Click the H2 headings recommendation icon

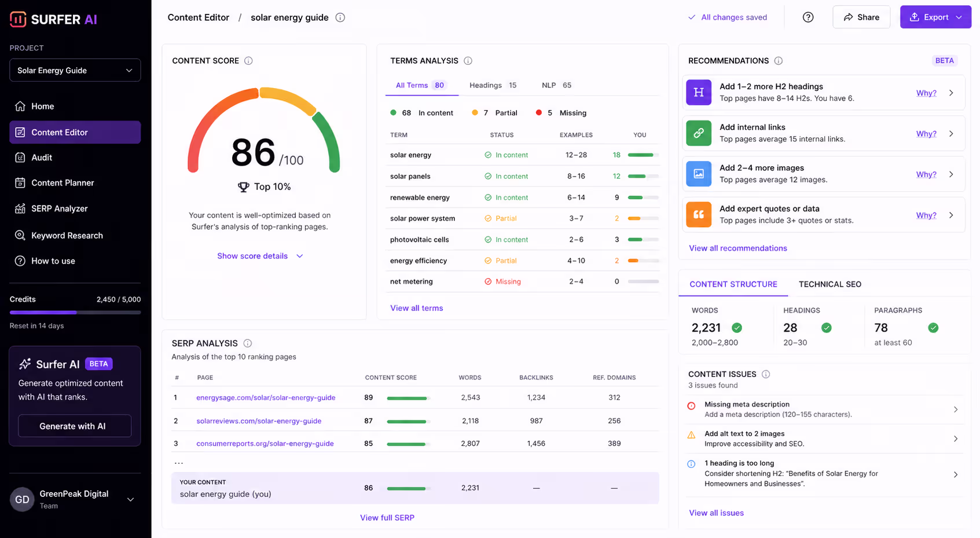click(x=699, y=93)
